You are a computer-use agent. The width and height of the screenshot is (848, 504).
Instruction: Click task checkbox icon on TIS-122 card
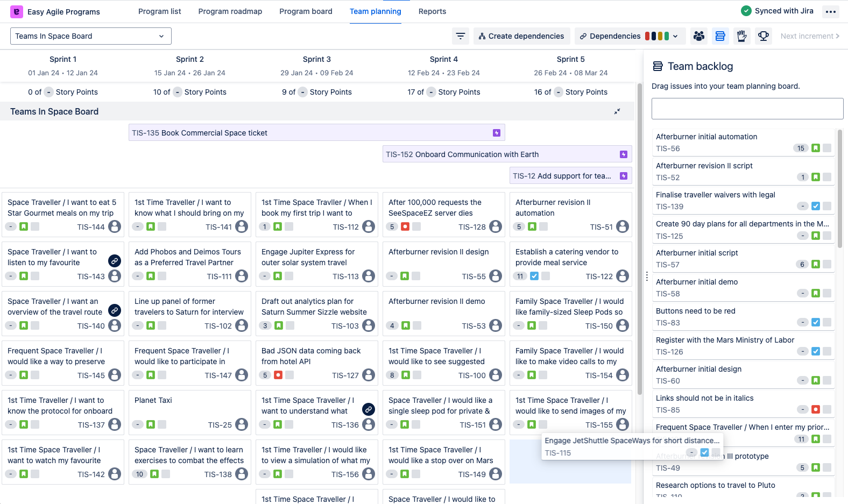click(x=534, y=276)
